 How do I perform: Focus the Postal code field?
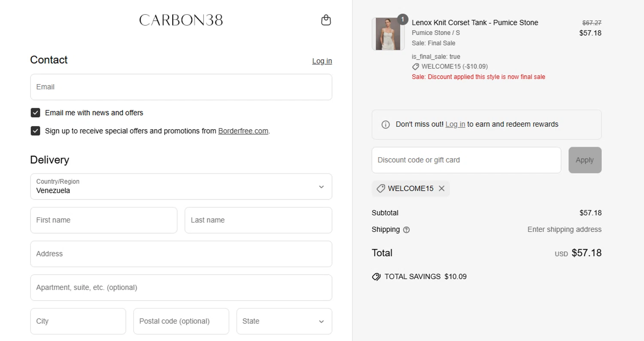coord(181,321)
